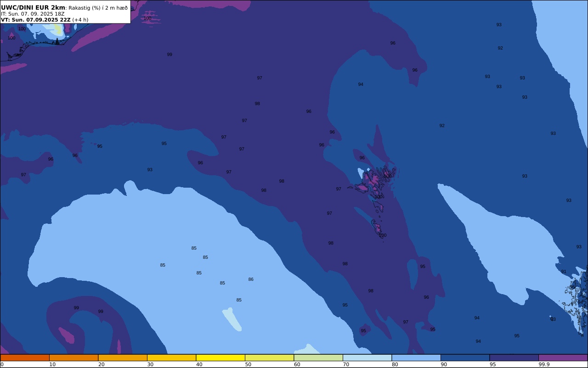Screen dimensions: 588x368
Task: Click the legend tick label '80'
Action: [x=395, y=364]
